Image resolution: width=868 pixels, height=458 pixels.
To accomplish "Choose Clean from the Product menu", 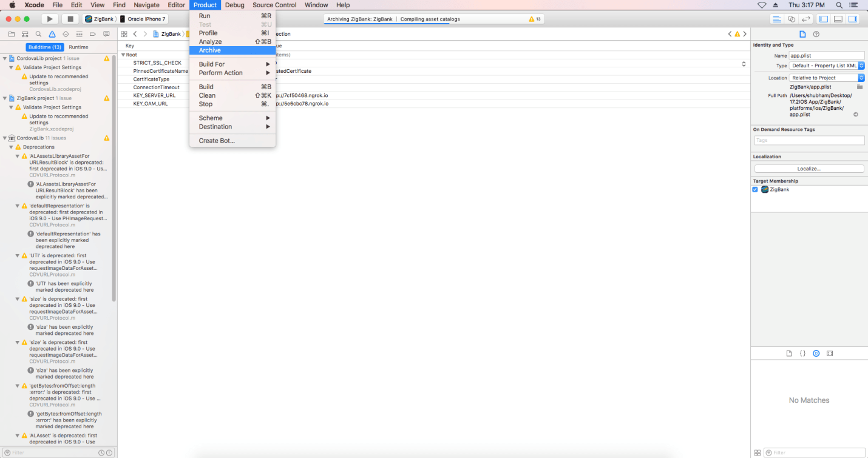I will coord(232,95).
